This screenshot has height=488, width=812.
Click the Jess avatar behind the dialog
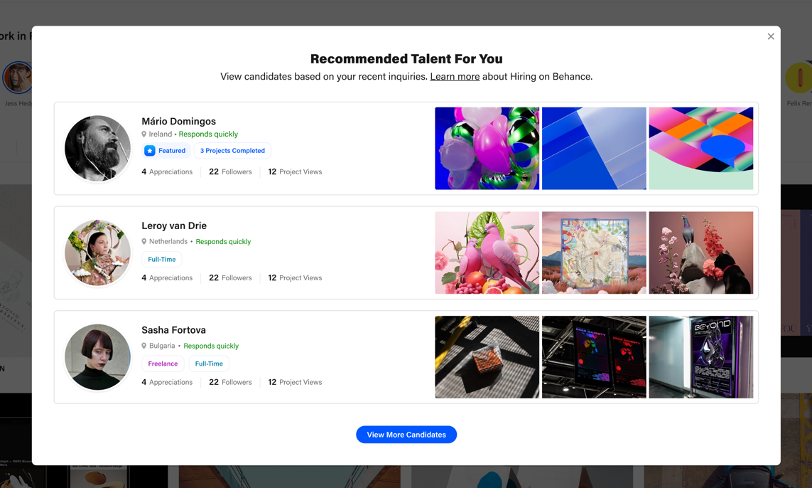pyautogui.click(x=17, y=78)
